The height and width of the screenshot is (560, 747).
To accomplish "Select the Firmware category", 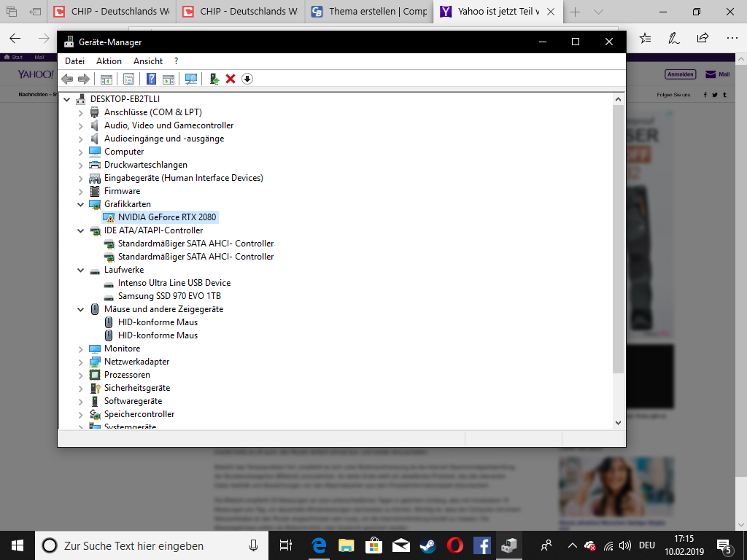I will point(122,191).
